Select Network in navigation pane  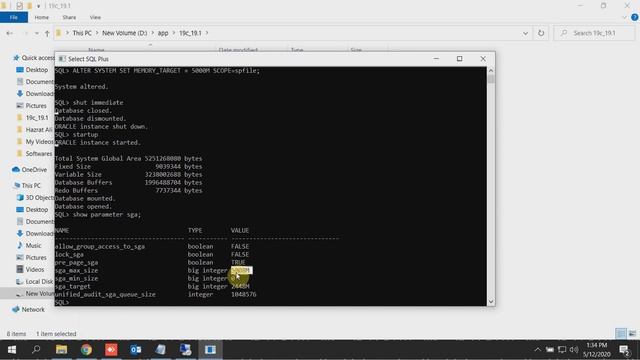pyautogui.click(x=29, y=309)
